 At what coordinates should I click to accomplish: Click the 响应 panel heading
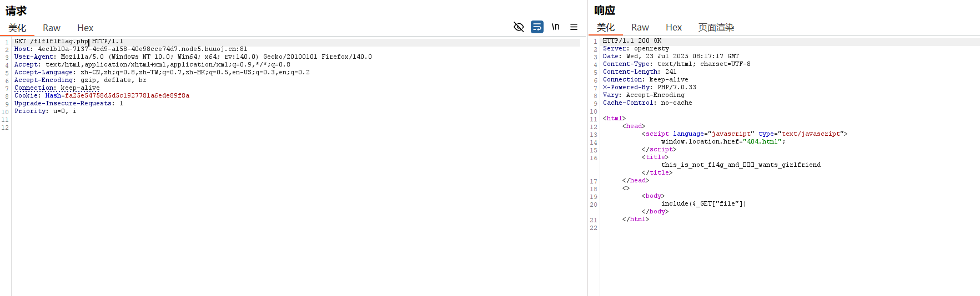point(605,10)
